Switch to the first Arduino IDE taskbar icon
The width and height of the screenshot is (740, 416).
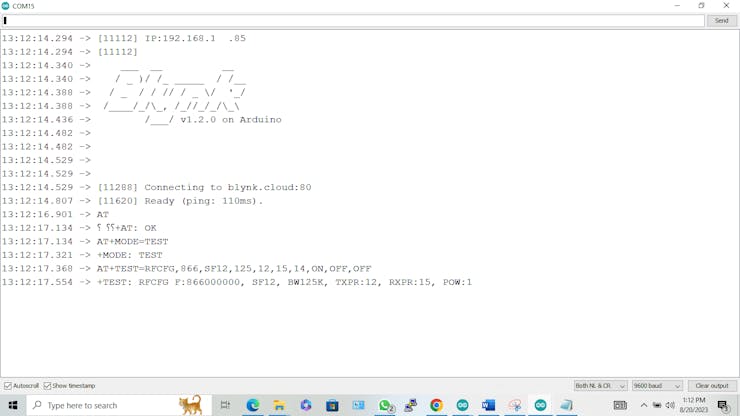coord(462,405)
